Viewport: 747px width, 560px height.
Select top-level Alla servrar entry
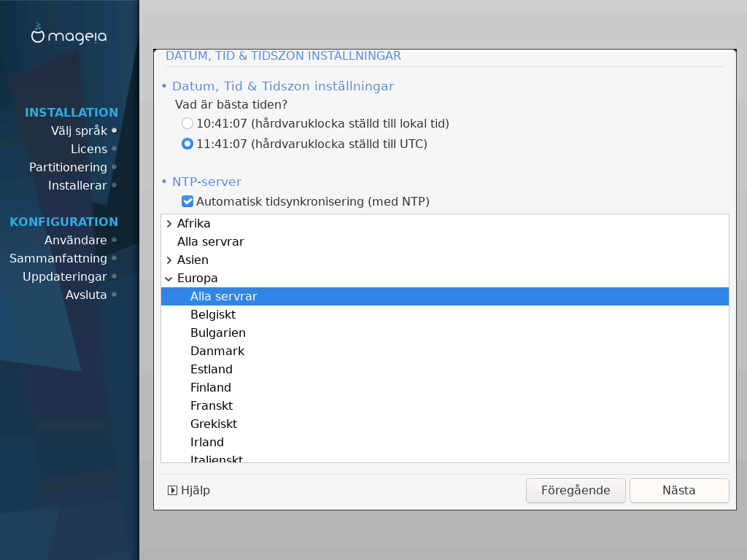[210, 242]
